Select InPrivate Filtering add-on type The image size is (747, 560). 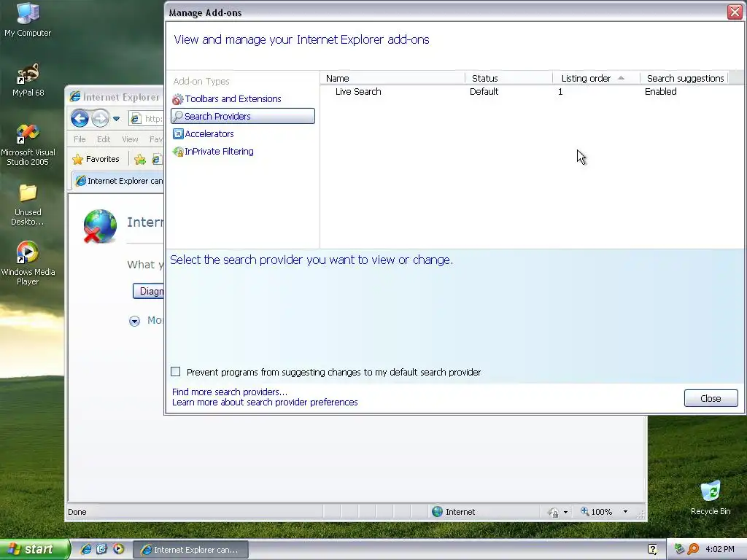(x=213, y=152)
